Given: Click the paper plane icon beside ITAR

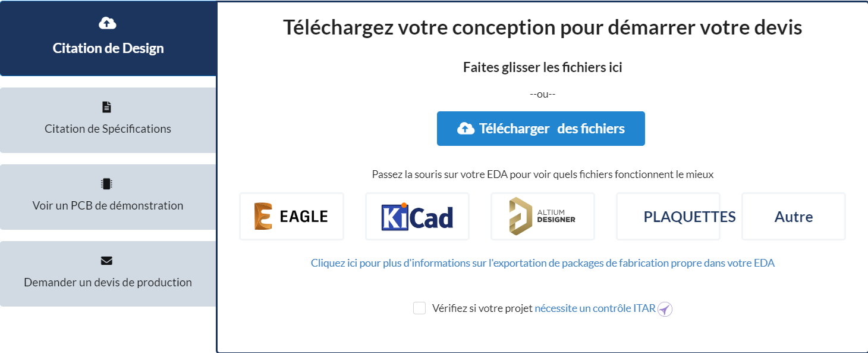Looking at the screenshot, I should [x=665, y=309].
